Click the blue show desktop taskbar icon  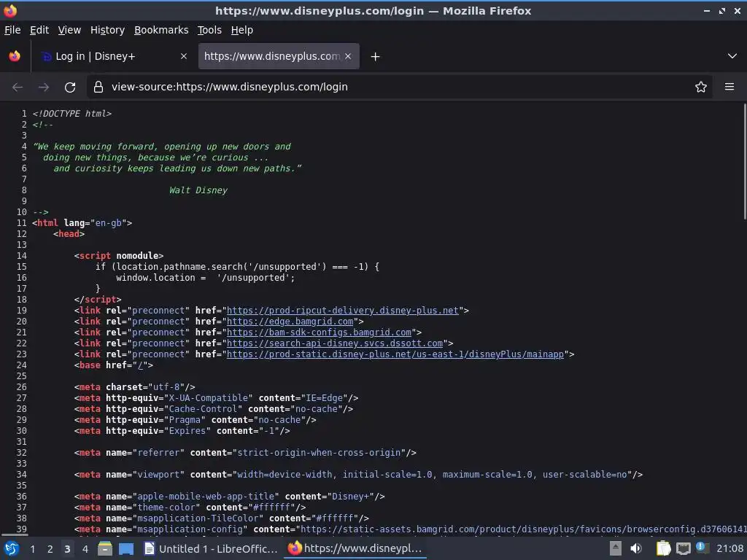pyautogui.click(x=126, y=548)
